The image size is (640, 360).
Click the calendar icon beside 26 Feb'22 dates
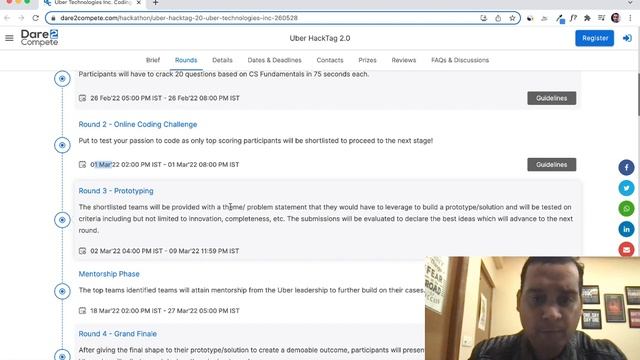tap(82, 98)
